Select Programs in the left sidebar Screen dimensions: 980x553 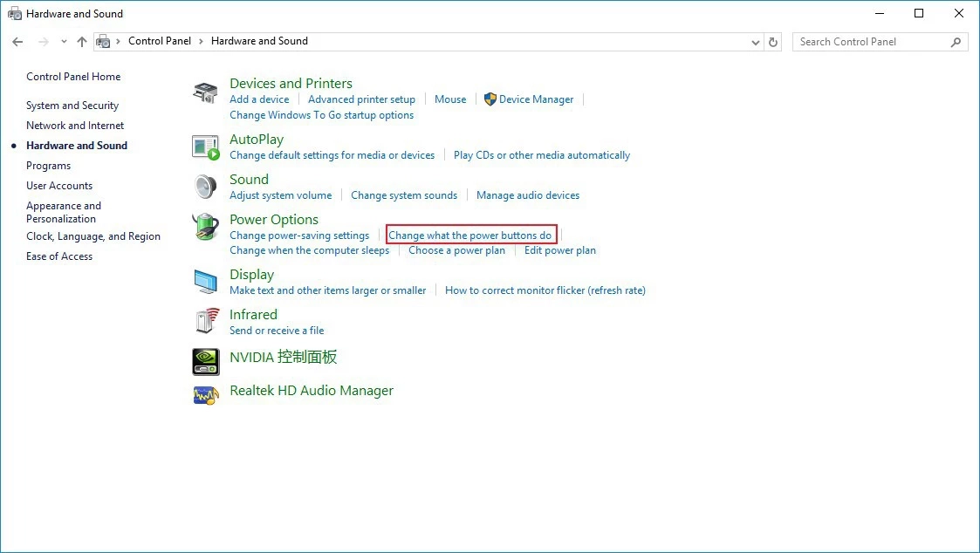[48, 166]
